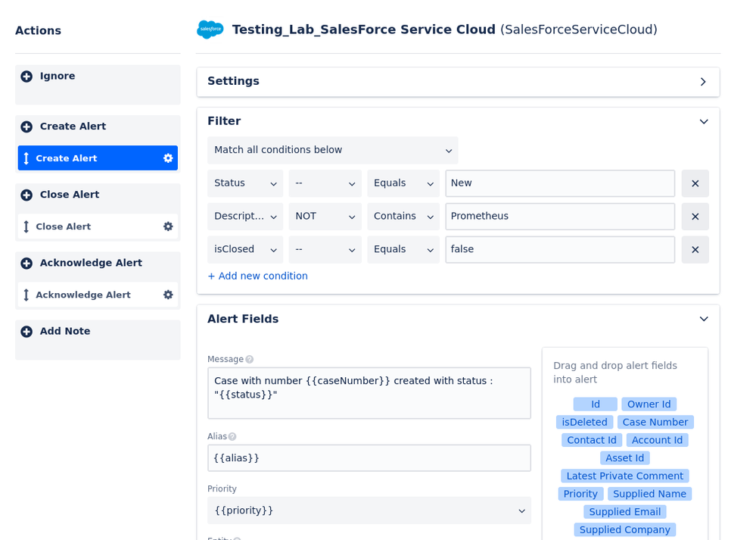Click the Asset Id field tag
Image resolution: width=756 pixels, height=540 pixels.
(x=625, y=458)
